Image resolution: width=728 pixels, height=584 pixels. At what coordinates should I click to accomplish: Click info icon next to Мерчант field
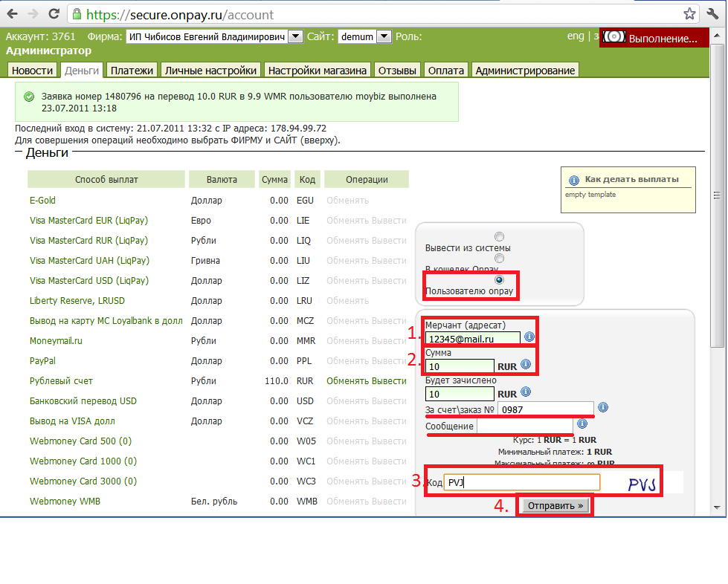(529, 337)
